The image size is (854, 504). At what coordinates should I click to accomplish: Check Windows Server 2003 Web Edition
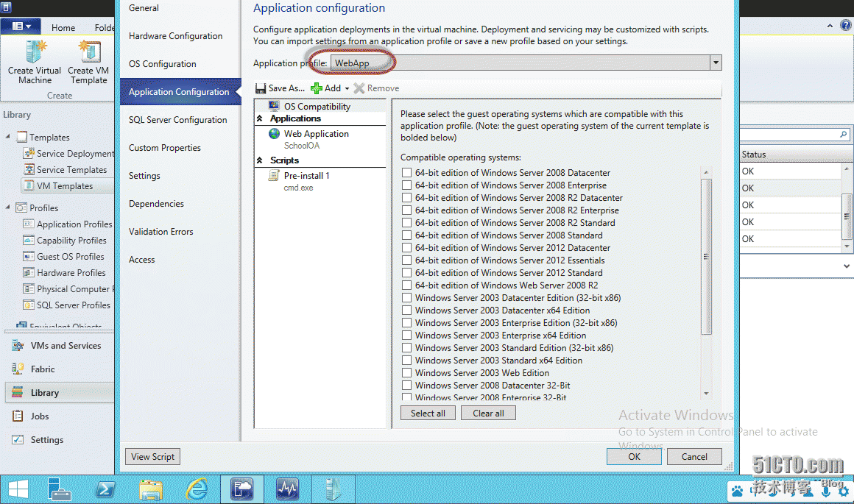(x=407, y=373)
